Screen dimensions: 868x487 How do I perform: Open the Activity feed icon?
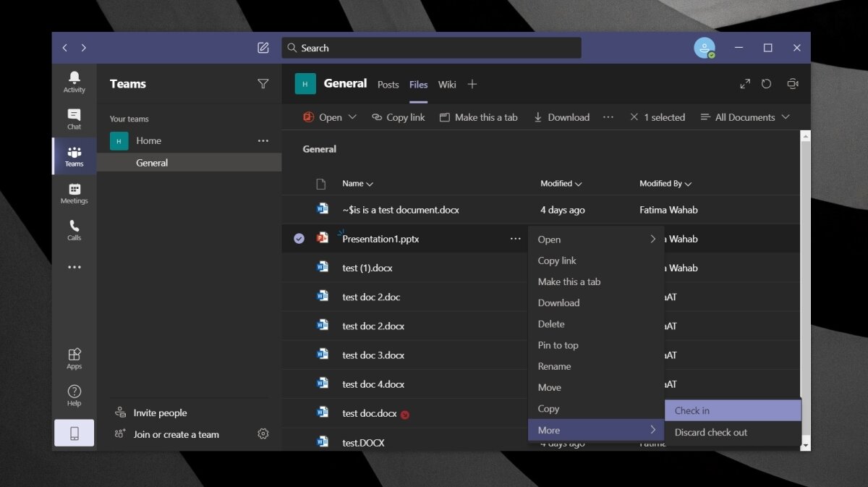click(x=74, y=82)
